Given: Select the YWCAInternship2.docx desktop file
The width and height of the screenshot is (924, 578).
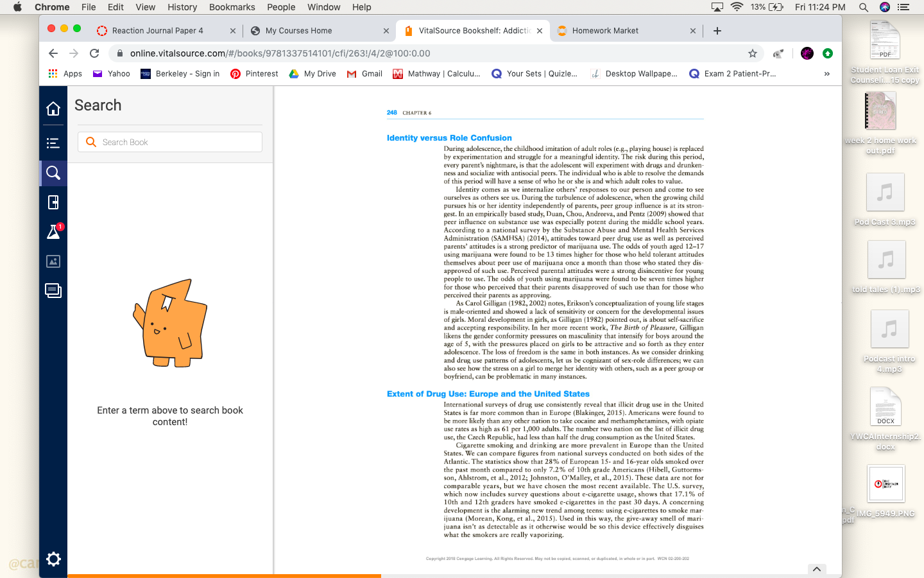Looking at the screenshot, I should pos(886,419).
